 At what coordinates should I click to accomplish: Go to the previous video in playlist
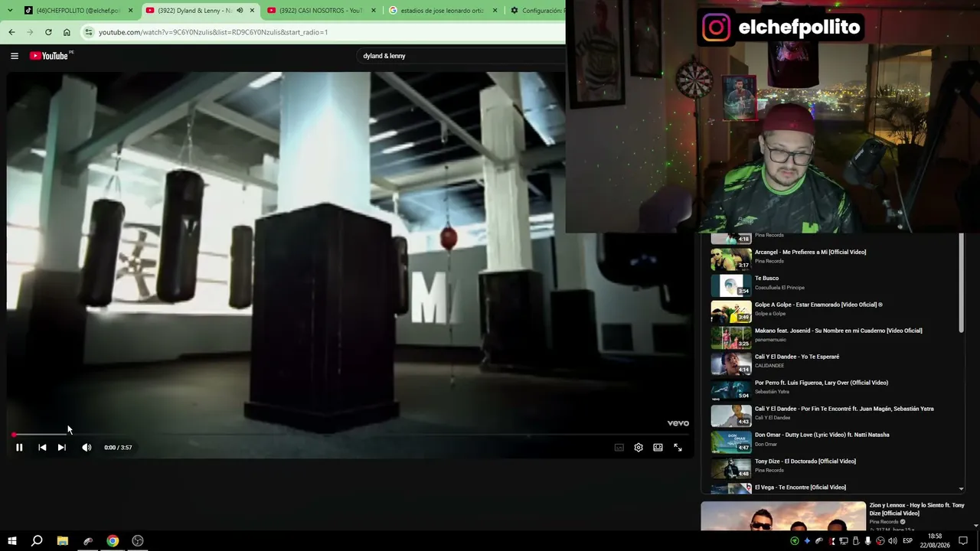point(42,448)
